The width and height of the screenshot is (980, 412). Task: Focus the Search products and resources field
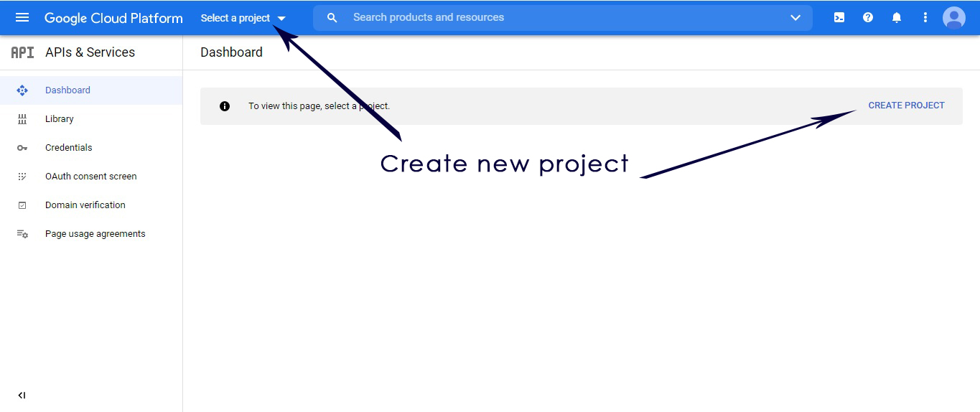pos(563,18)
